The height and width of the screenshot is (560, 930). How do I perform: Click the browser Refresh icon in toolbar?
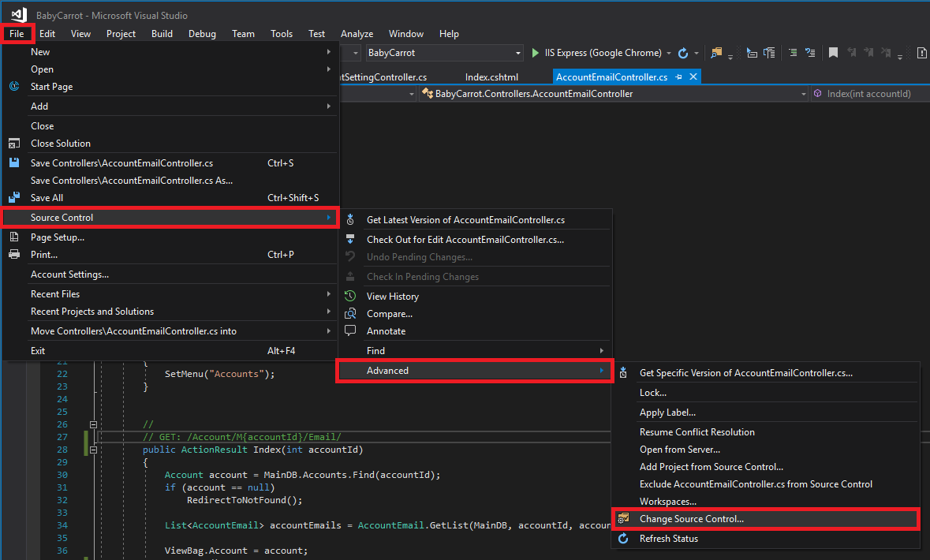pos(683,53)
